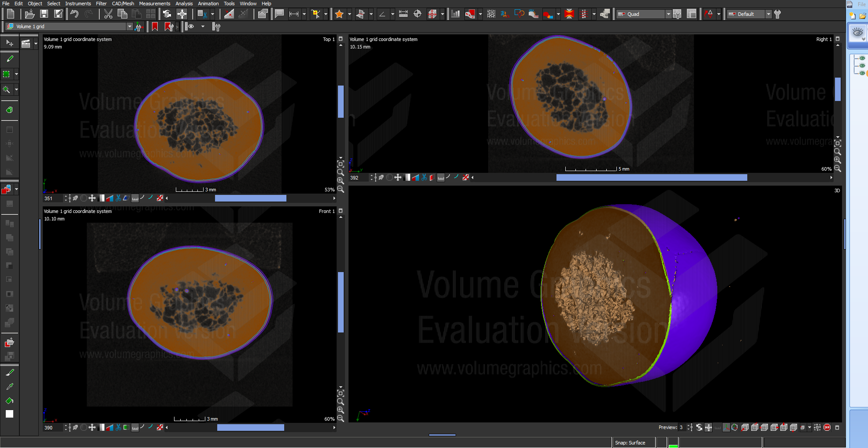Select the Rotate mode icon in main toolbar
Screen dimensions: 868x448
coord(167,14)
